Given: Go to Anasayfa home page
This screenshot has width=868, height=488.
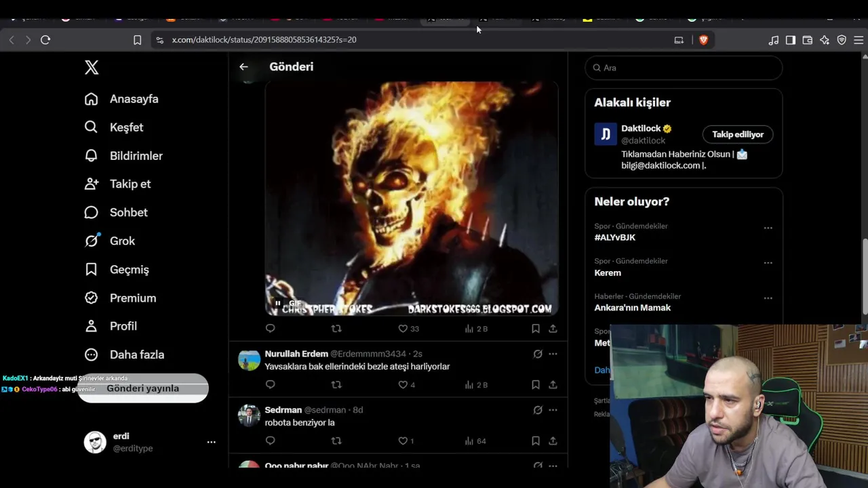Looking at the screenshot, I should tap(121, 99).
